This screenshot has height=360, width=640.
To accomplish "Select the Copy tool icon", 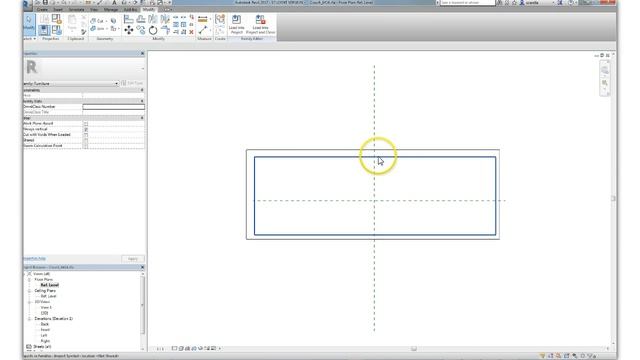I will (141, 30).
